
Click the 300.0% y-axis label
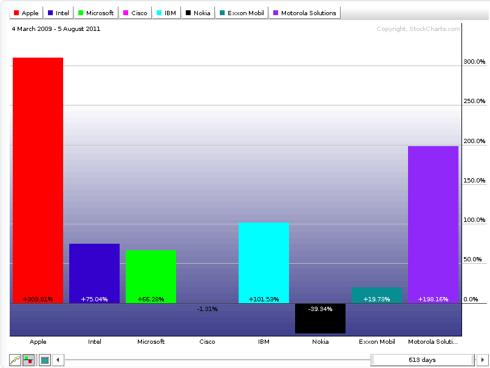[x=474, y=62]
